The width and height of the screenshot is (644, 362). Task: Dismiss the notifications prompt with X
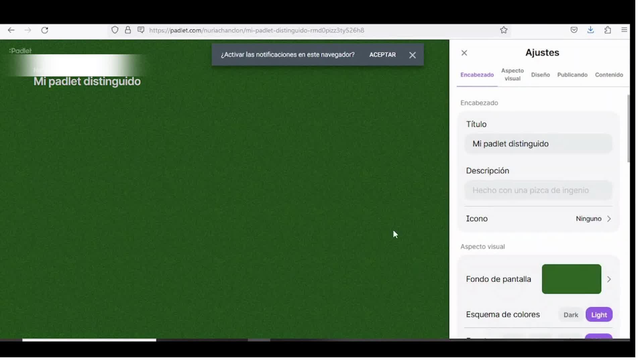[412, 55]
